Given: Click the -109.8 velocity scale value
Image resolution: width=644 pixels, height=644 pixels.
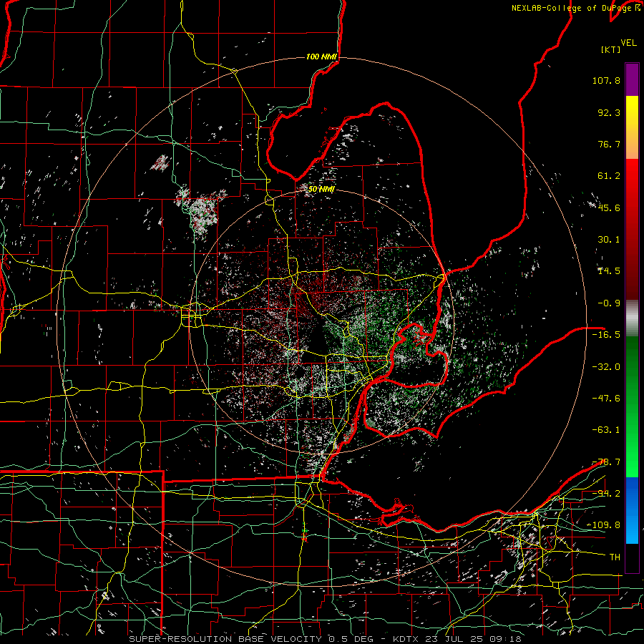Looking at the screenshot, I should [604, 525].
